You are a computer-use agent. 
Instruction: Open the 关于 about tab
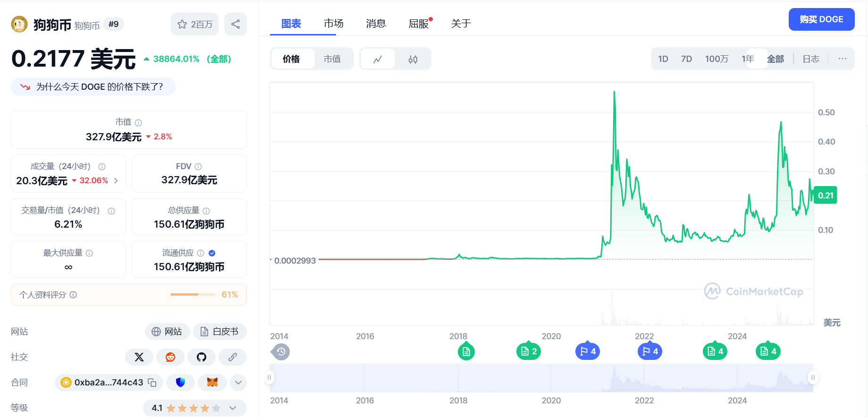tap(461, 24)
